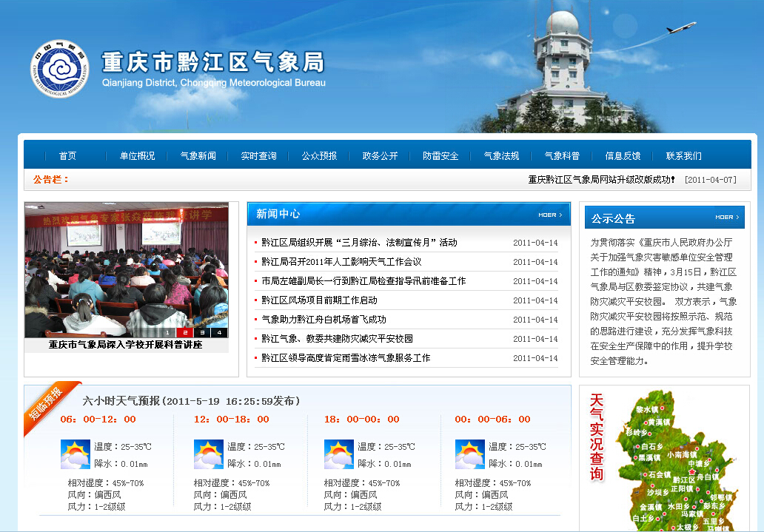Open the 实时查询 navigation menu
The image size is (764, 532).
258,156
